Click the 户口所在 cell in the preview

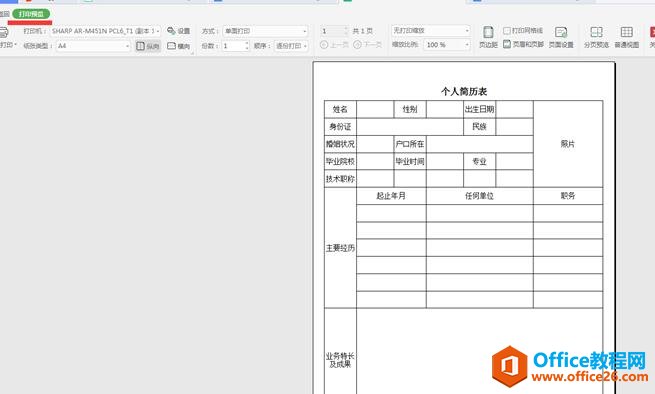pos(410,144)
